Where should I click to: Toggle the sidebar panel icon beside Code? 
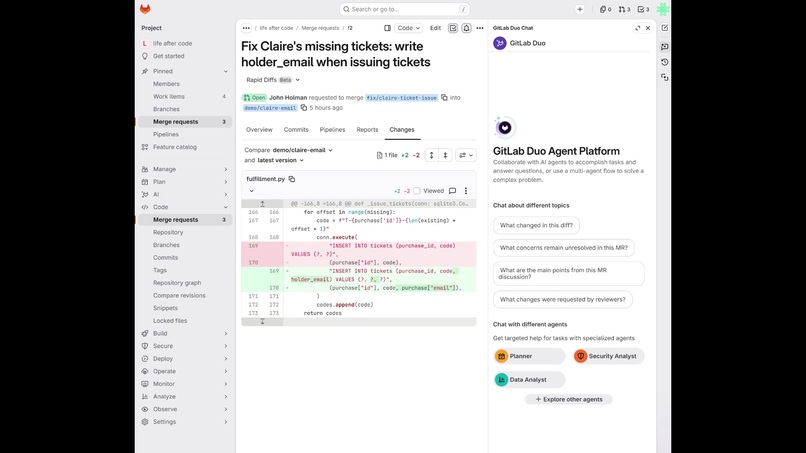[x=388, y=28]
